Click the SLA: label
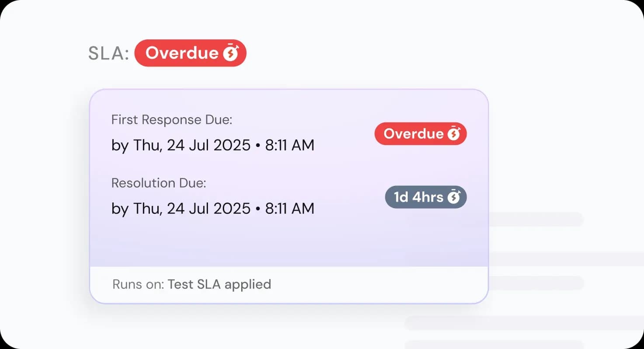 click(x=108, y=53)
